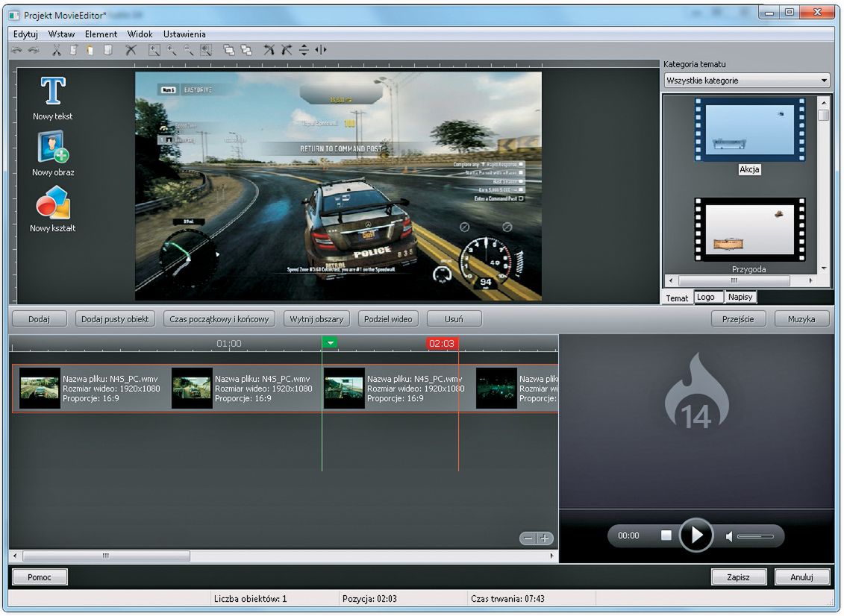The width and height of the screenshot is (844, 616).
Task: Click the undo arrow in toolbar
Action: [x=16, y=50]
